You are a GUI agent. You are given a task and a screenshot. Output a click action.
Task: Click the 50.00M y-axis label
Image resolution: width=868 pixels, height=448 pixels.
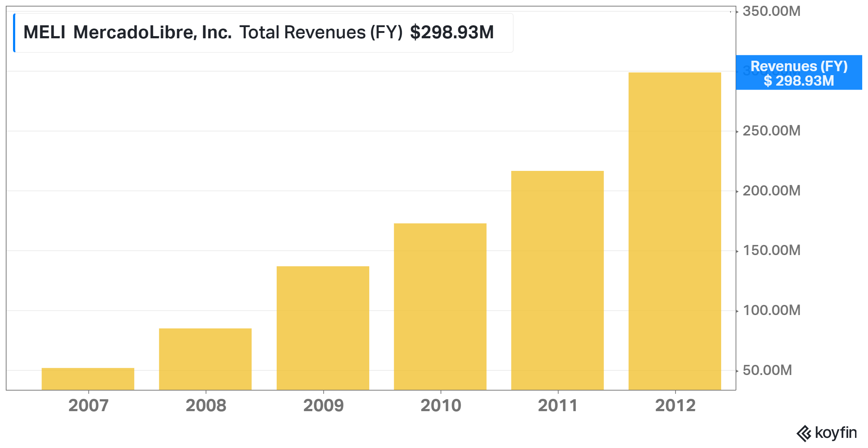pos(767,370)
